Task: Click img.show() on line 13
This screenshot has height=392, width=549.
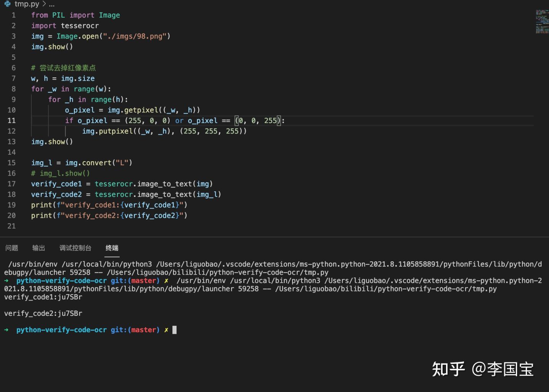Action: [52, 142]
